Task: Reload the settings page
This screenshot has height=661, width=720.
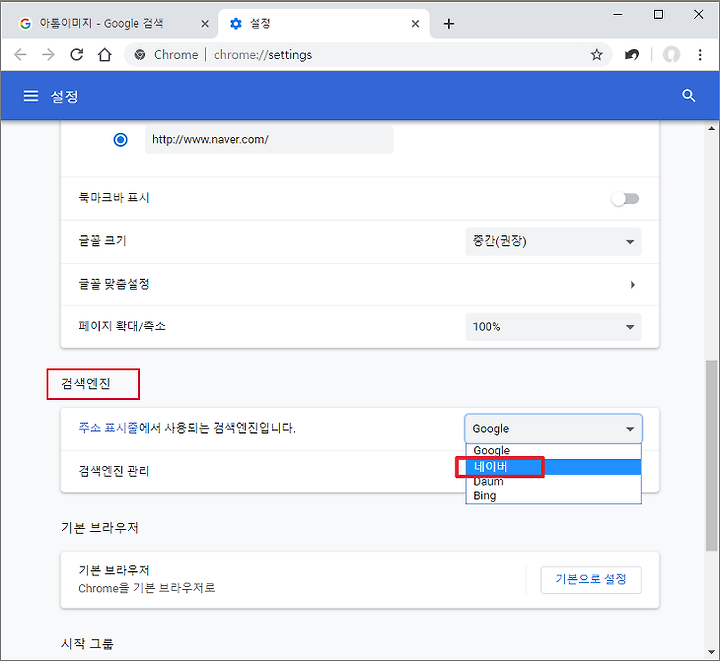Action: (77, 55)
